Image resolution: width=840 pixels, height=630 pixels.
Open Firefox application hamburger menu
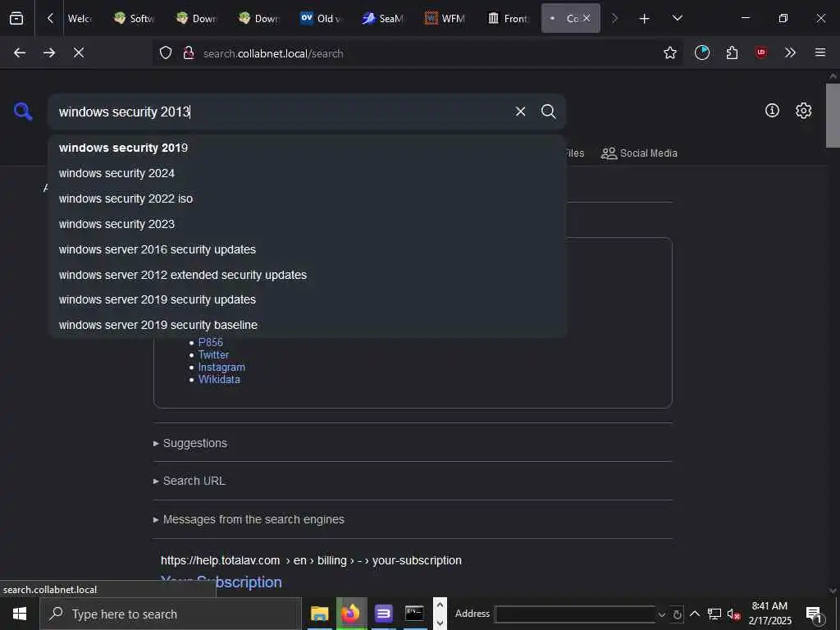click(x=820, y=52)
